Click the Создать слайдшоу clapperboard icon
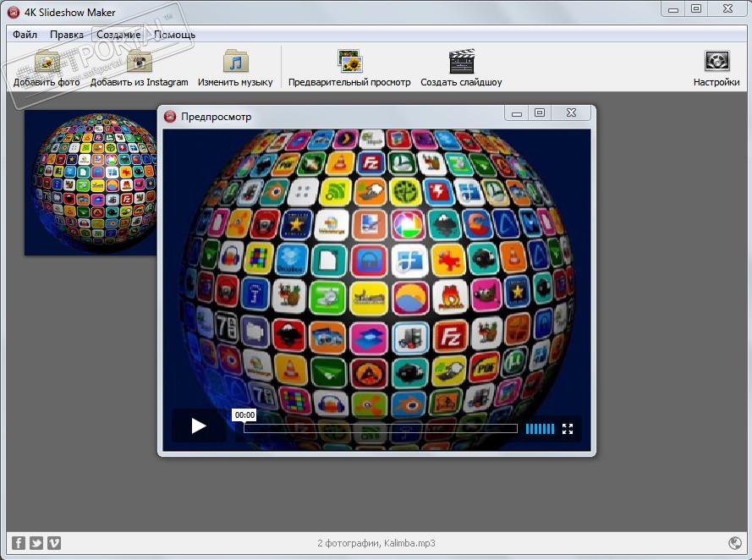The height and width of the screenshot is (560, 752). [461, 63]
